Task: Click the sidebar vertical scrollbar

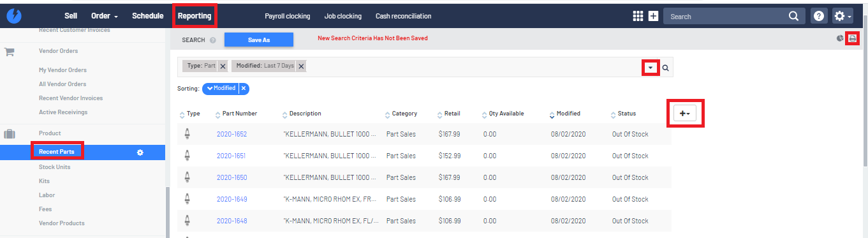Action: pyautogui.click(x=167, y=212)
